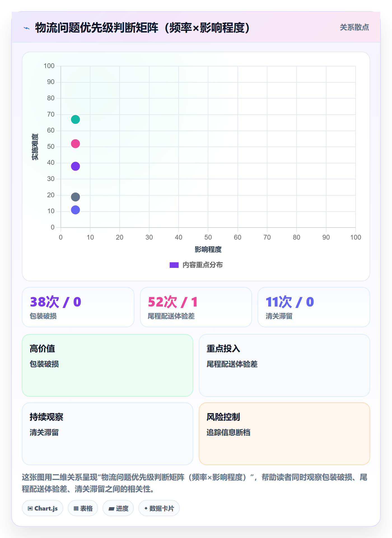Select the 风险控制 quadrant card
Viewport: 392px width, 538px height.
(284, 434)
